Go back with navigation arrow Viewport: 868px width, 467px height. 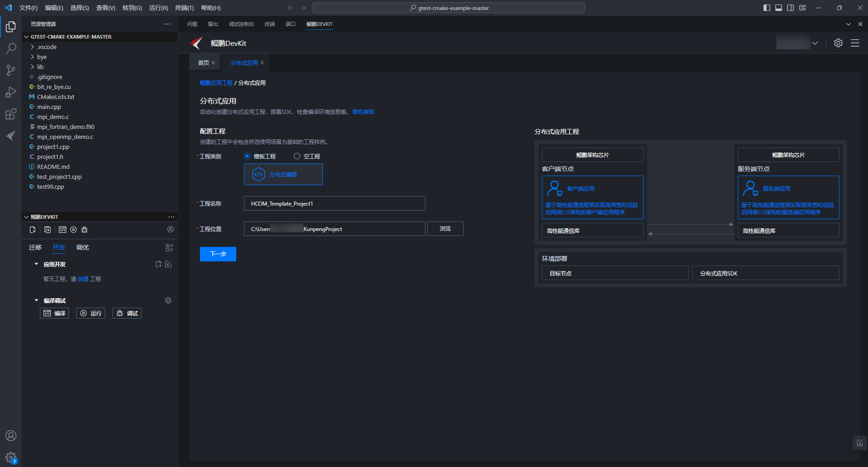click(x=291, y=8)
